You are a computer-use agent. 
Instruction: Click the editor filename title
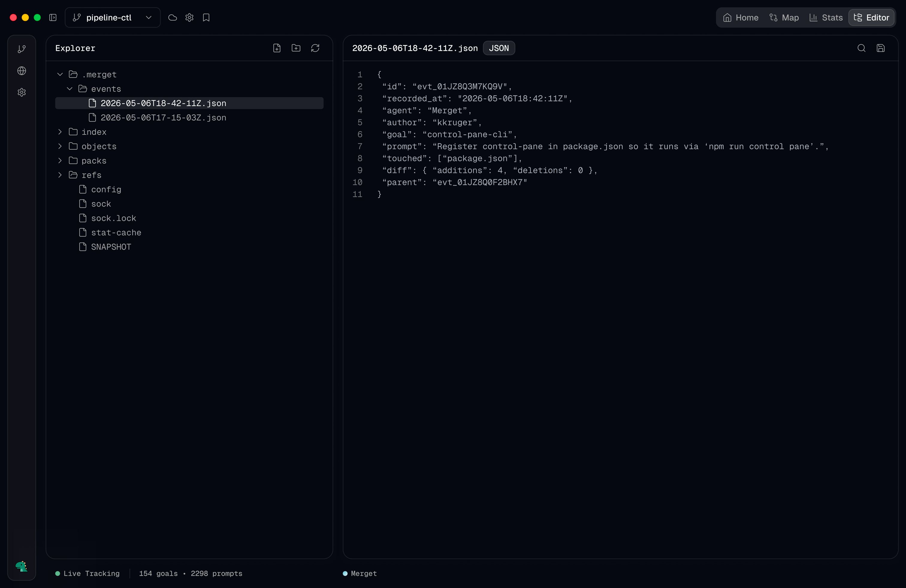pos(415,48)
